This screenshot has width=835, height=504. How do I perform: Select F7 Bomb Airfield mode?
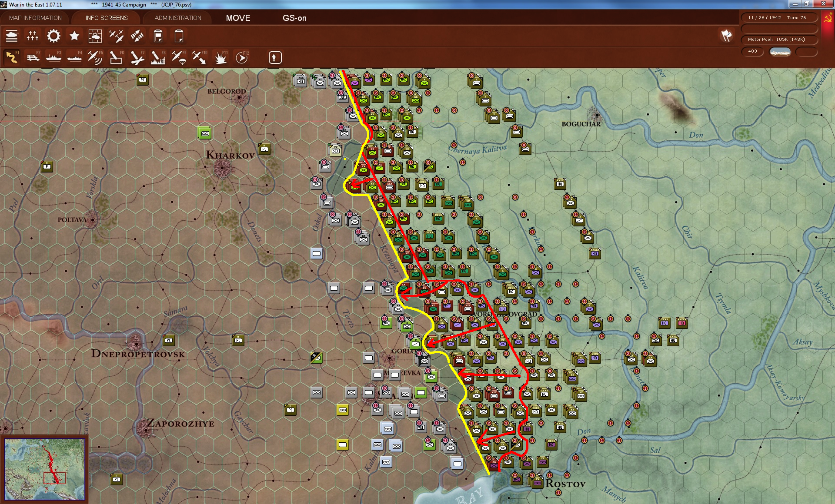pyautogui.click(x=137, y=57)
